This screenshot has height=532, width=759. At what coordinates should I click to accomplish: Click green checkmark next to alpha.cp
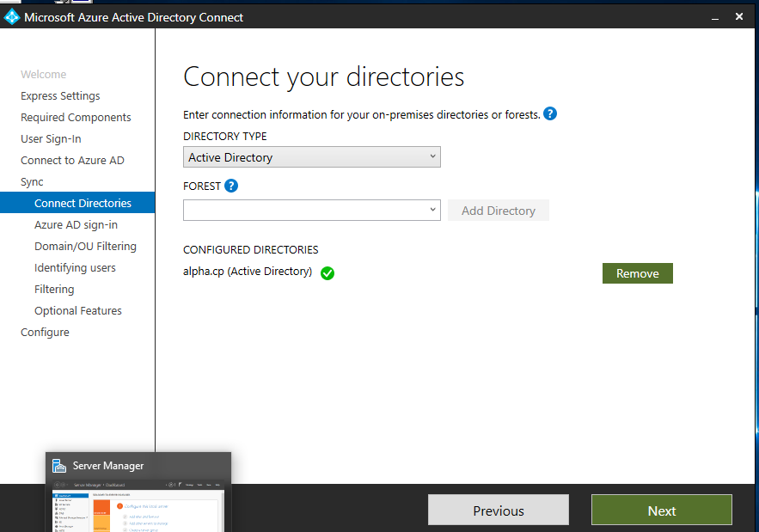(327, 273)
